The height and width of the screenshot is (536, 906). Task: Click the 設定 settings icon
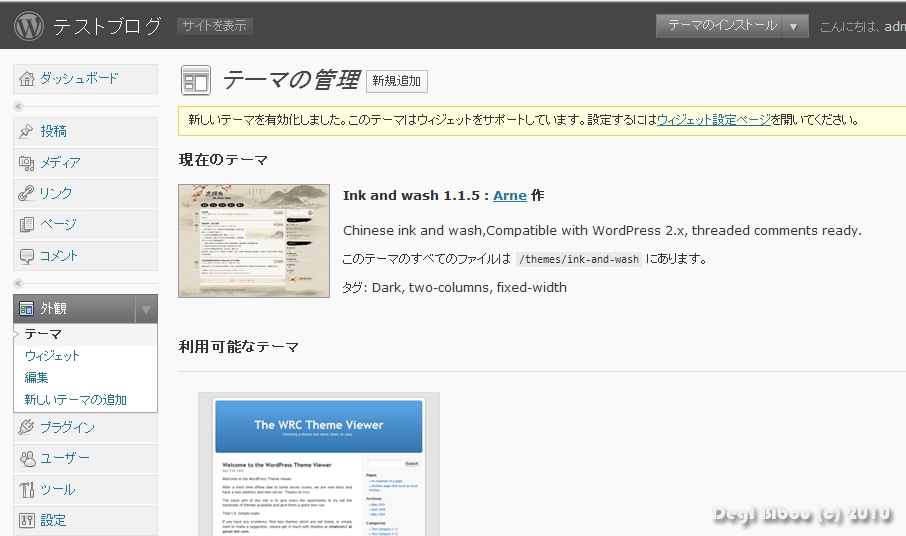26,520
